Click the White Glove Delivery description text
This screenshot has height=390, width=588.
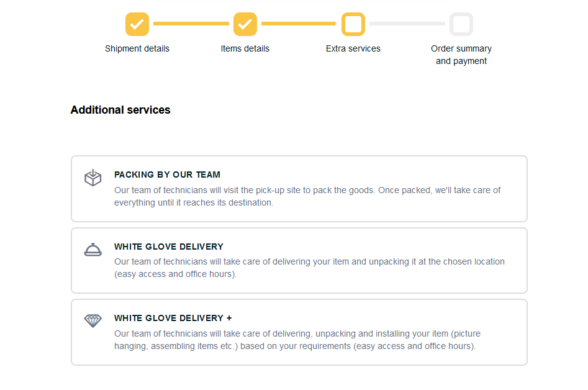point(309,268)
